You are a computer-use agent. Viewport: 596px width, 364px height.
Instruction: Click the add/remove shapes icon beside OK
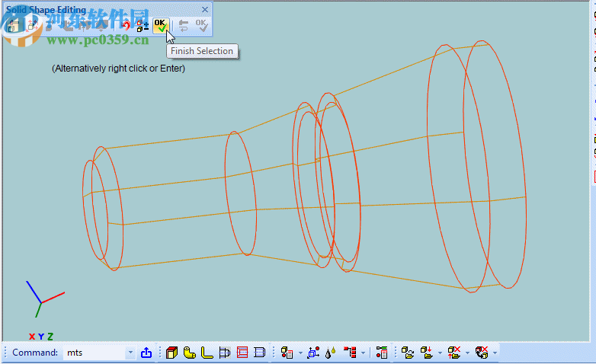point(143,26)
